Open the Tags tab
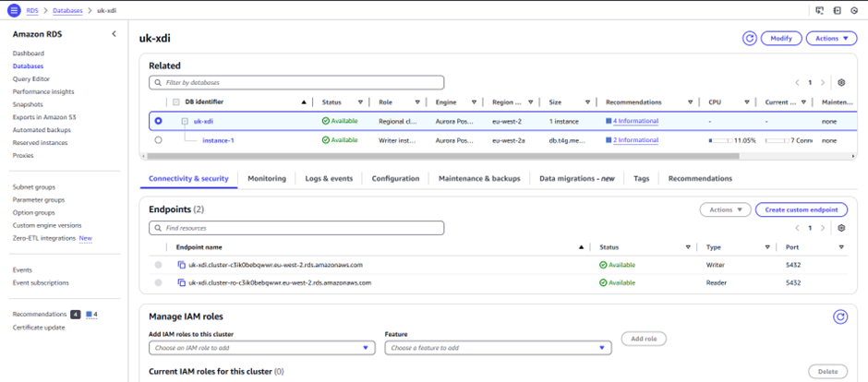 click(x=642, y=179)
